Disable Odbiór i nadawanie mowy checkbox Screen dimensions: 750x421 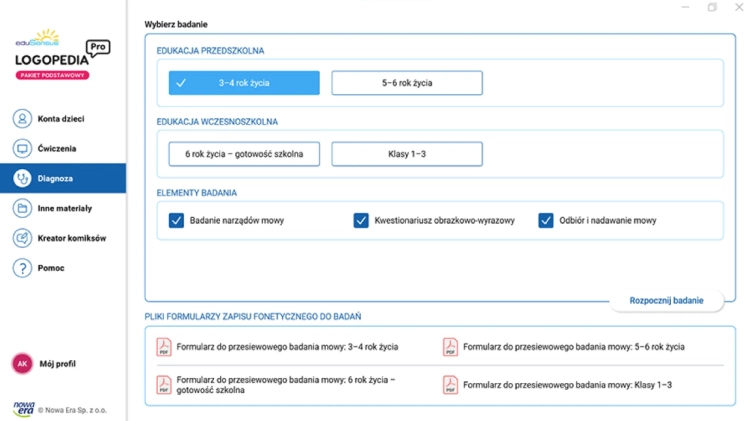point(546,221)
